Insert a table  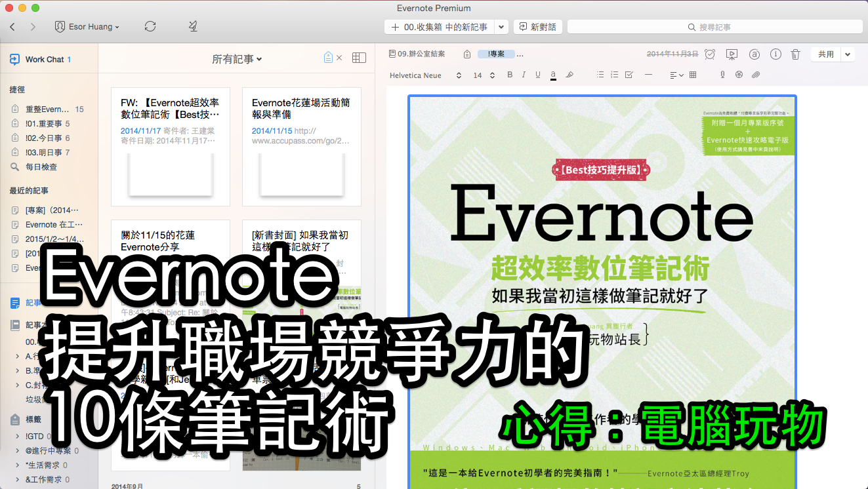tap(693, 75)
